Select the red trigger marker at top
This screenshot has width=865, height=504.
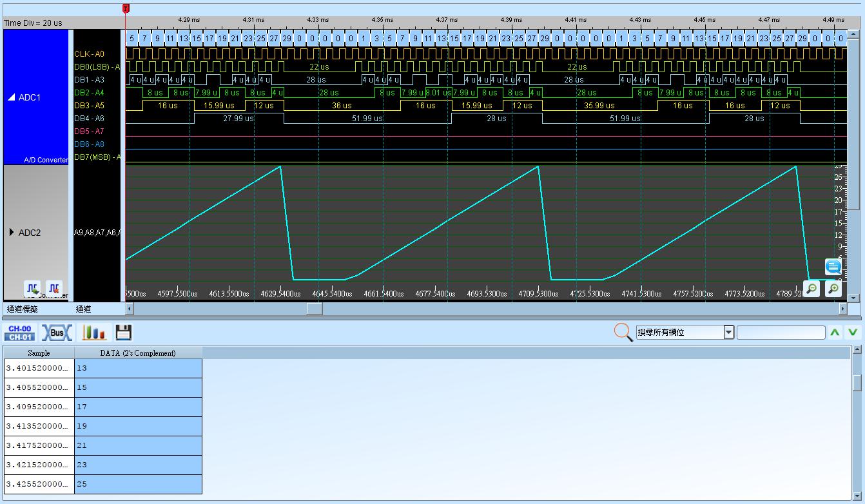[x=126, y=8]
